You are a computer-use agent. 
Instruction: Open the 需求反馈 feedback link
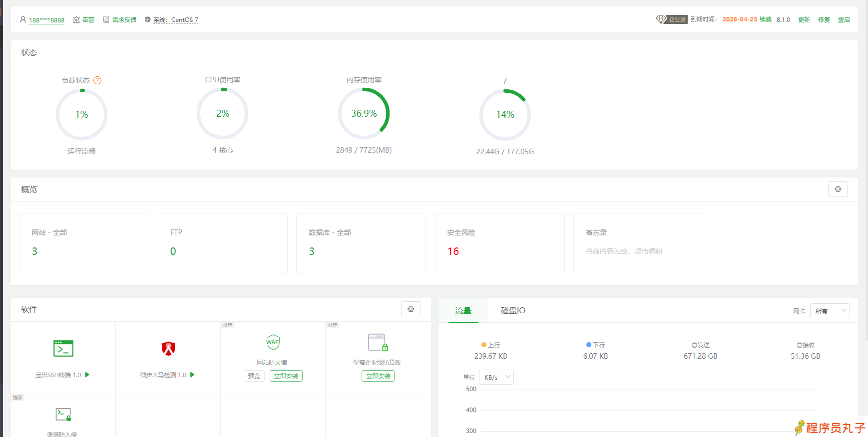point(124,20)
